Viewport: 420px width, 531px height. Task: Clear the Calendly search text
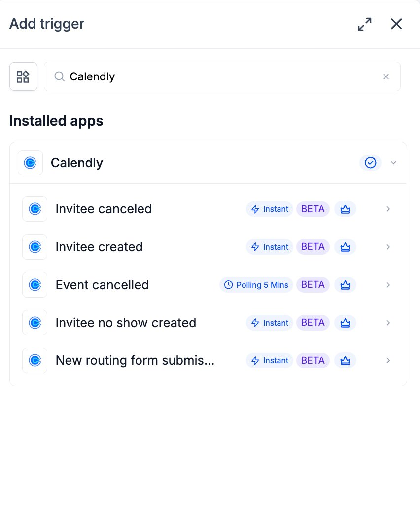click(x=386, y=76)
